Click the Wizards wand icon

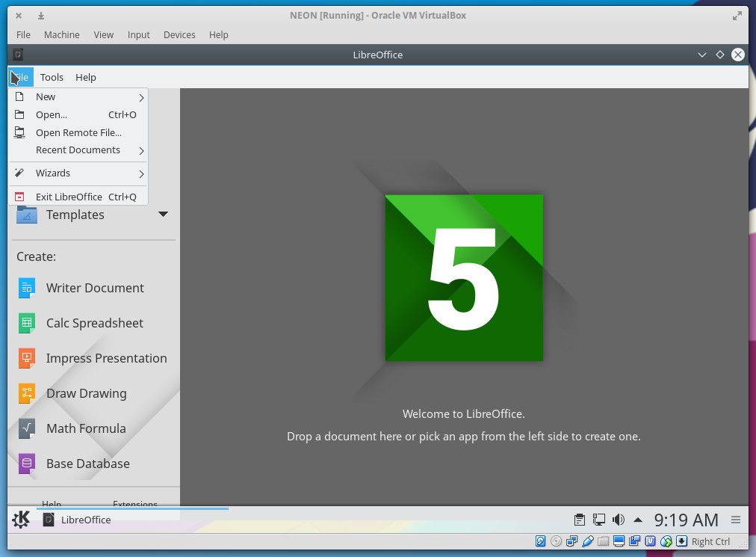[x=19, y=173]
